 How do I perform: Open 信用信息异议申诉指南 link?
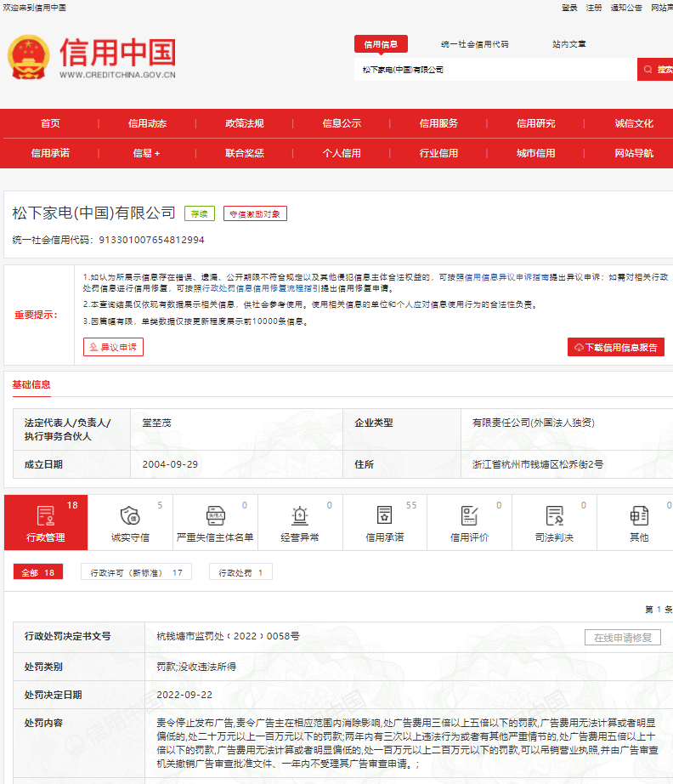point(507,277)
